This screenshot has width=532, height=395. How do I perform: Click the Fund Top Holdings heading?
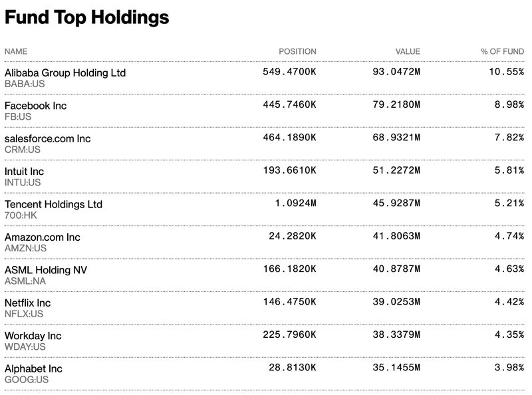[x=86, y=18]
